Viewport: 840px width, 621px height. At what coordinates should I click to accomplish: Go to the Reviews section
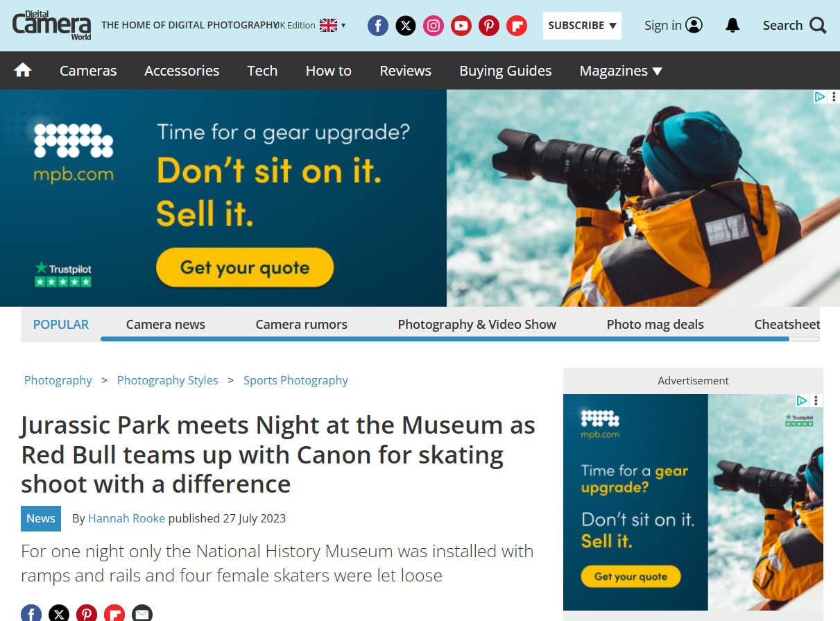click(405, 71)
